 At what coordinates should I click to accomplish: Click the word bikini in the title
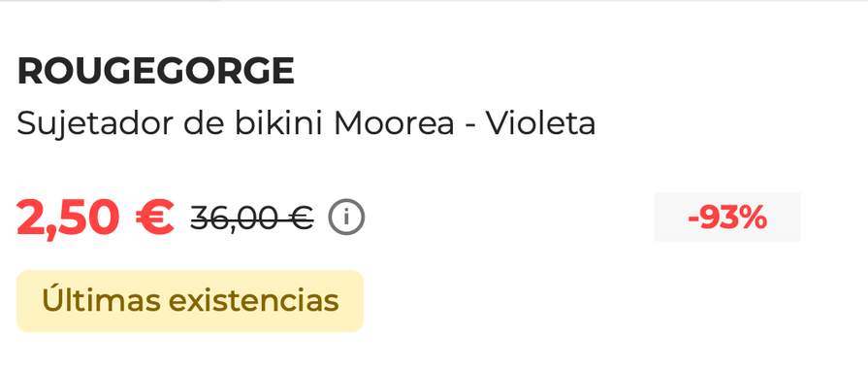coord(278,123)
